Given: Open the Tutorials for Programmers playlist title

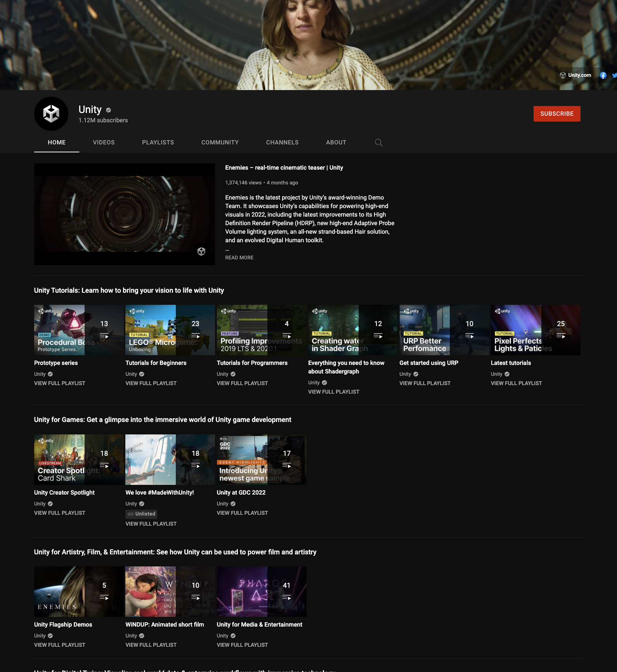Looking at the screenshot, I should (x=252, y=363).
